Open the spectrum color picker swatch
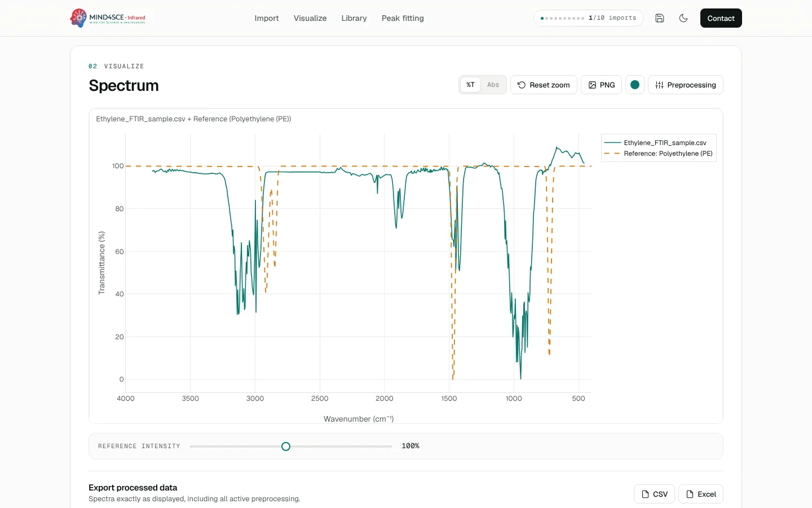812x508 pixels. 635,85
